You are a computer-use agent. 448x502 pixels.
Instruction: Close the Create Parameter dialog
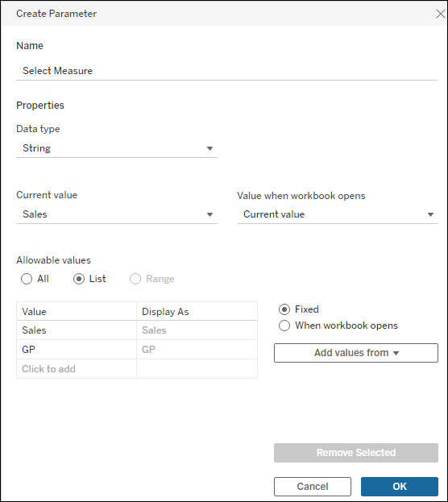[x=441, y=14]
